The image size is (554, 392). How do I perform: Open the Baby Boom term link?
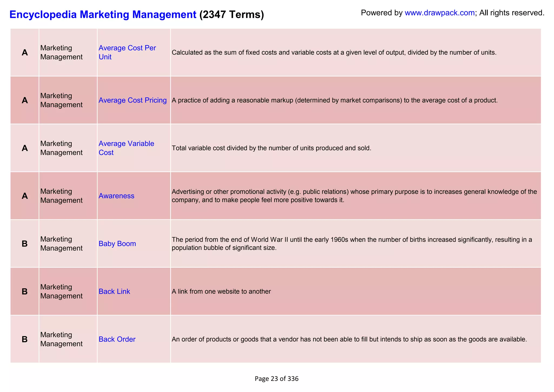(117, 243)
